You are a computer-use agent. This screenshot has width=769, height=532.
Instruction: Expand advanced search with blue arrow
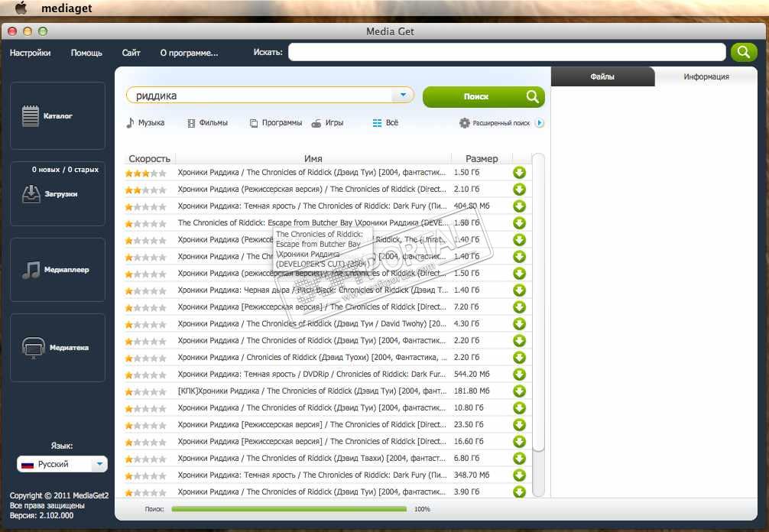click(540, 123)
